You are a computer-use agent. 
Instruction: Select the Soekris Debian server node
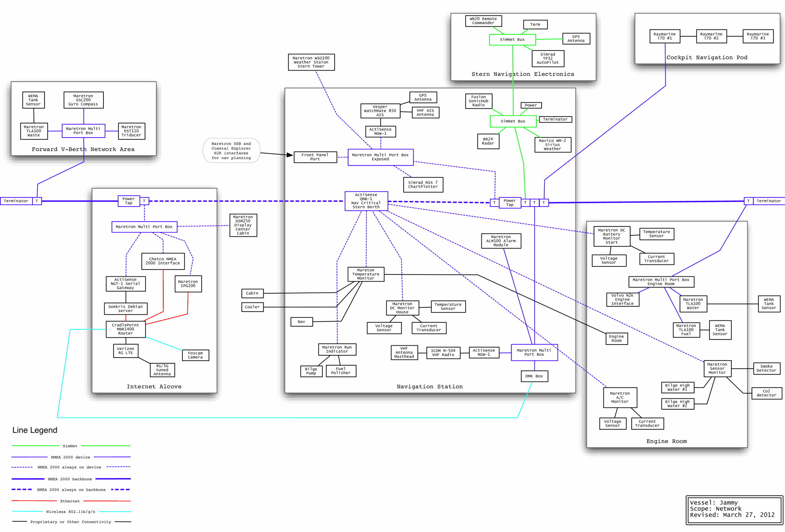[126, 309]
